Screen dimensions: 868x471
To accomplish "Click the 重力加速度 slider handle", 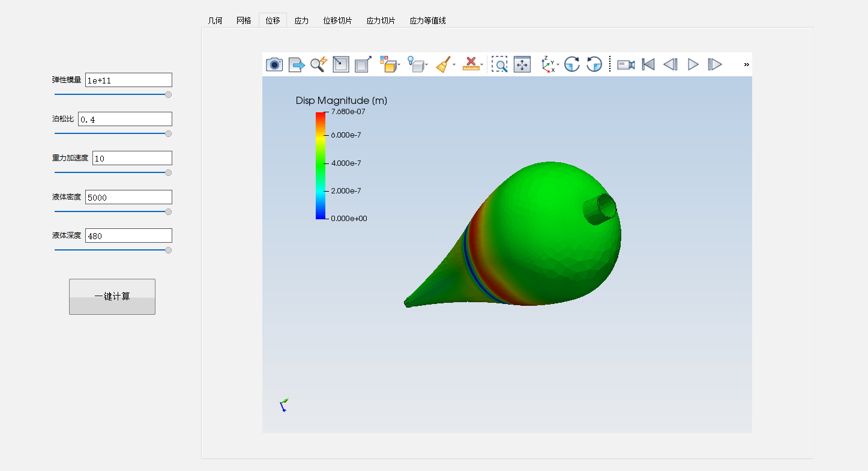I will point(169,173).
